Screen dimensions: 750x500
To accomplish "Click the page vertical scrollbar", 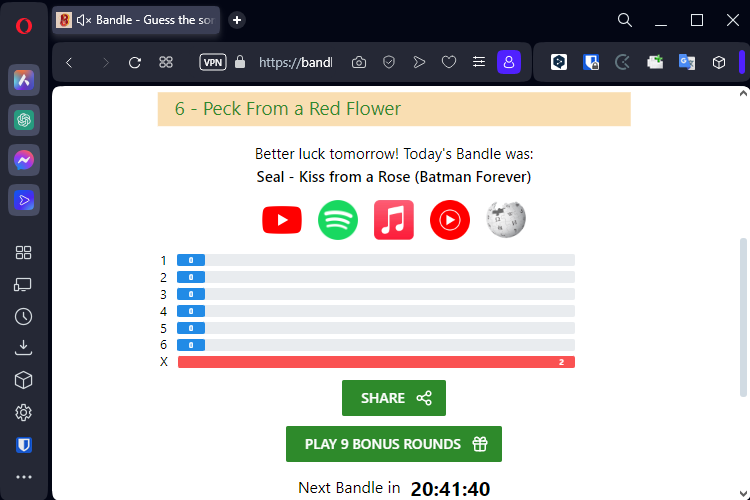I will [743, 317].
